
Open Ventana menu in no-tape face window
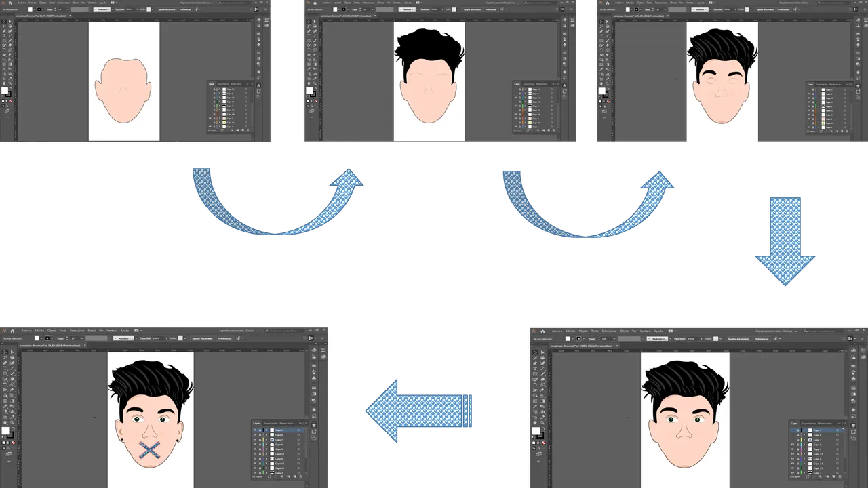point(646,331)
